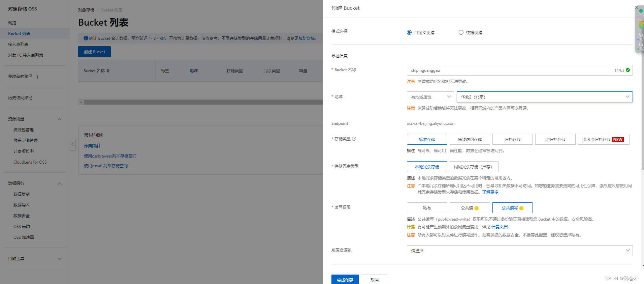
Task: Open the 有地域属性 dropdown
Action: [430, 97]
